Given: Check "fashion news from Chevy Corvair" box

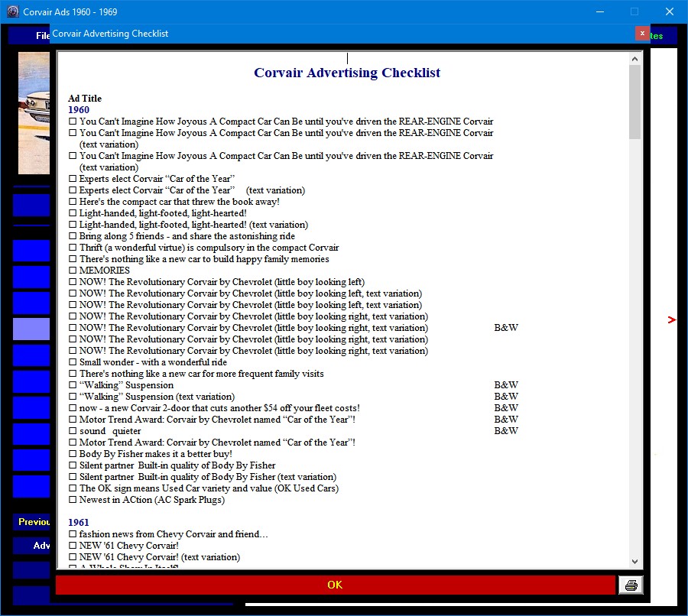Looking at the screenshot, I should (73, 534).
